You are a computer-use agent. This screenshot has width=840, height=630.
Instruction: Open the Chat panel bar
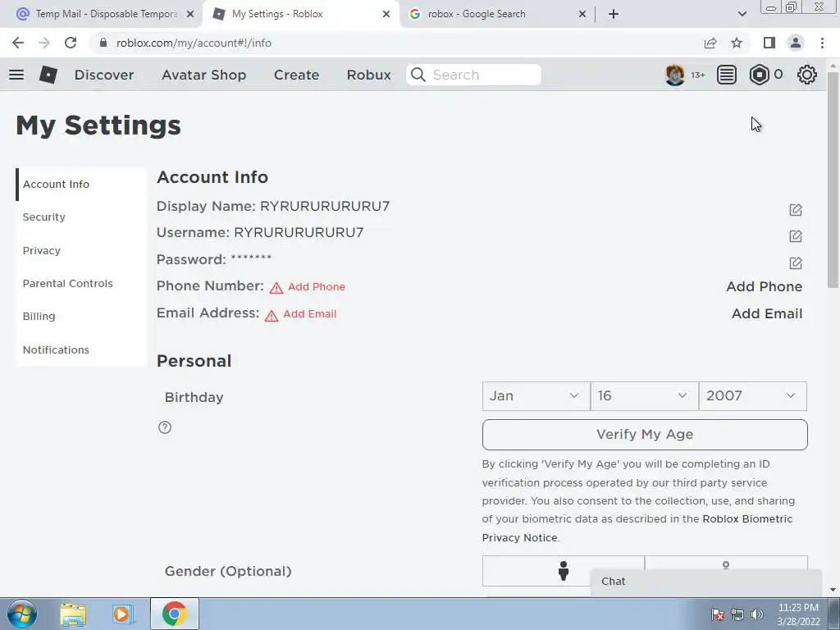[x=705, y=582]
